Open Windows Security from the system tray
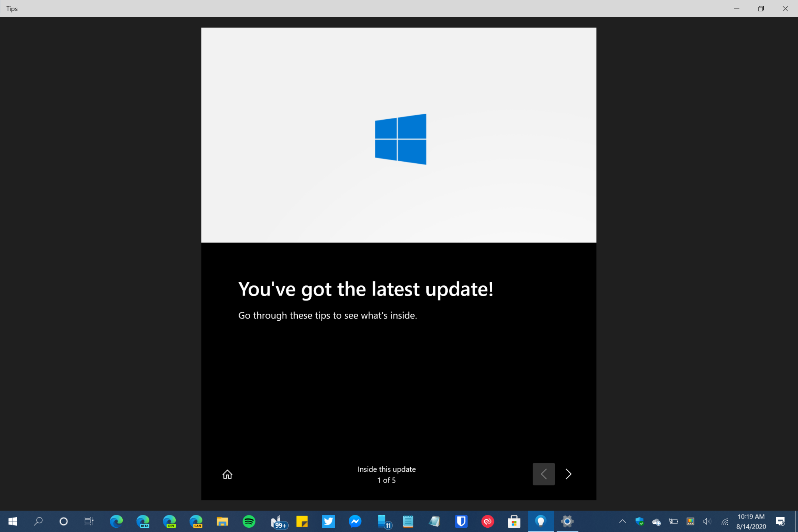This screenshot has width=798, height=532. point(640,521)
